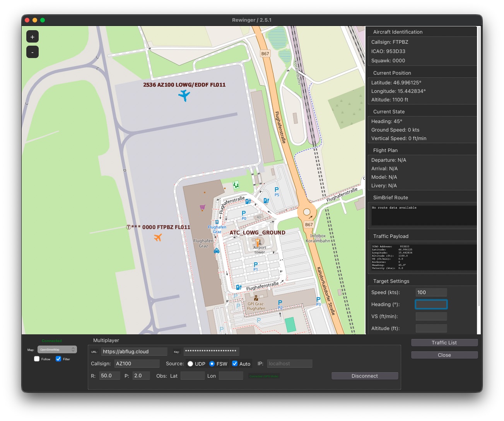Uncheck the Filter checkbox
504x421 pixels.
[x=58, y=359]
